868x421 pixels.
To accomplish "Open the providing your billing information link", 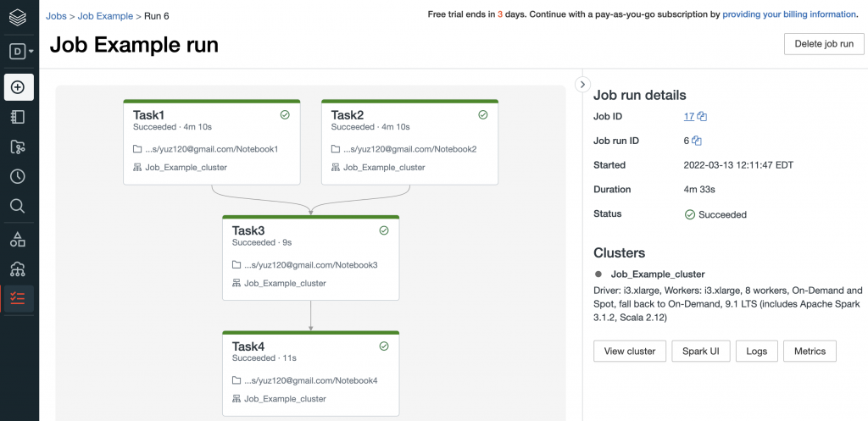I will (x=790, y=14).
